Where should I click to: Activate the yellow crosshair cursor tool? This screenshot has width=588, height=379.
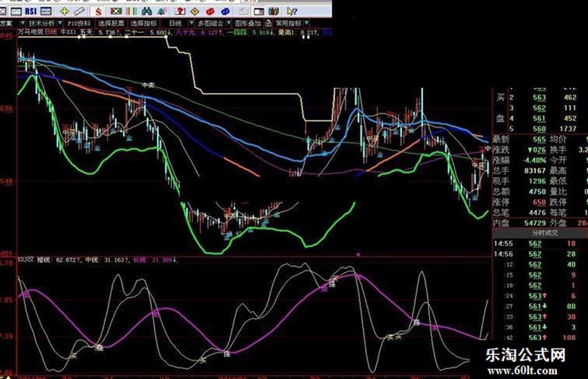pos(64,11)
